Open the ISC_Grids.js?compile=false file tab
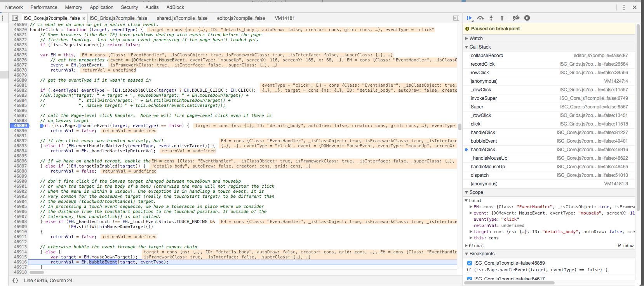 point(118,18)
